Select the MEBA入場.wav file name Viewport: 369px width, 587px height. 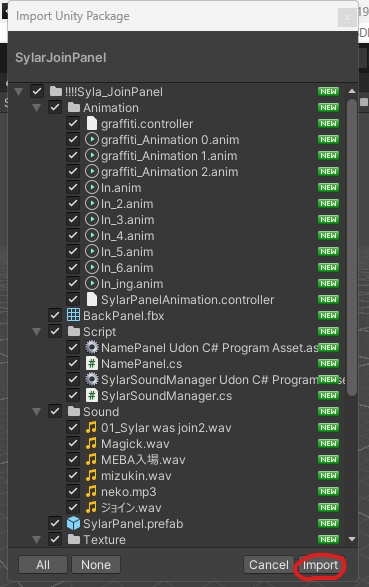click(x=143, y=460)
